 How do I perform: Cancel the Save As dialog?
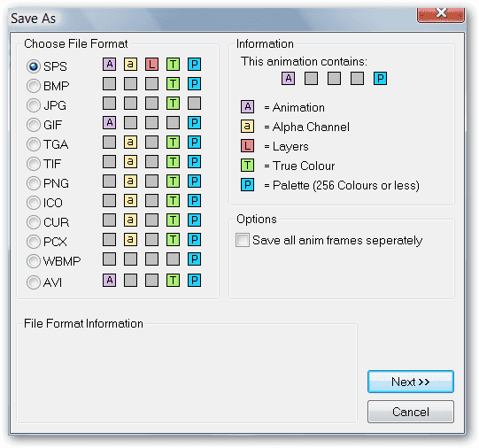(x=411, y=412)
